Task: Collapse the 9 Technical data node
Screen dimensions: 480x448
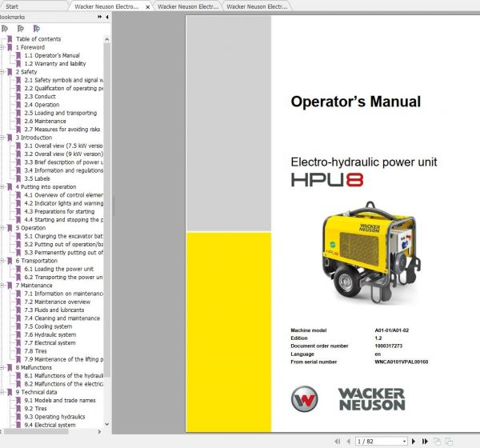Action: [2, 392]
